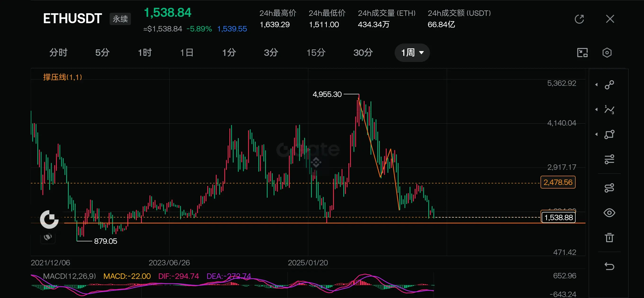Expand the wave pattern tool options
644x298 pixels.
(x=596, y=110)
